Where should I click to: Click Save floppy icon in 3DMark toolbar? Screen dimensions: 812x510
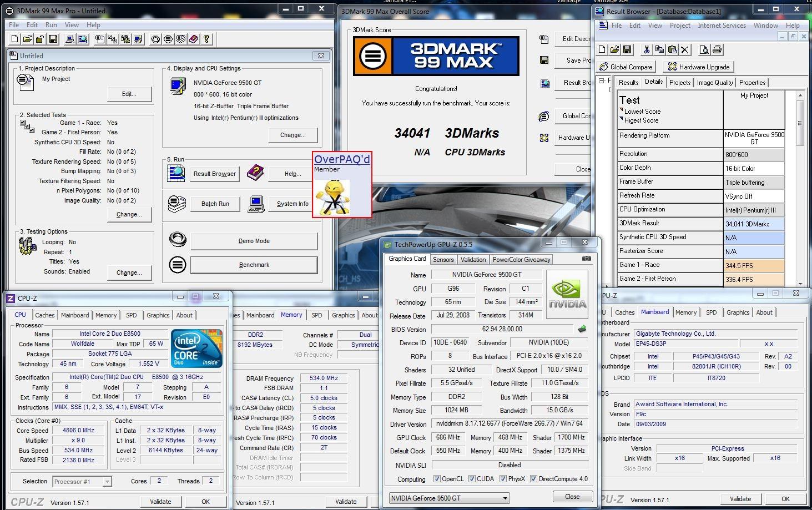(53, 39)
